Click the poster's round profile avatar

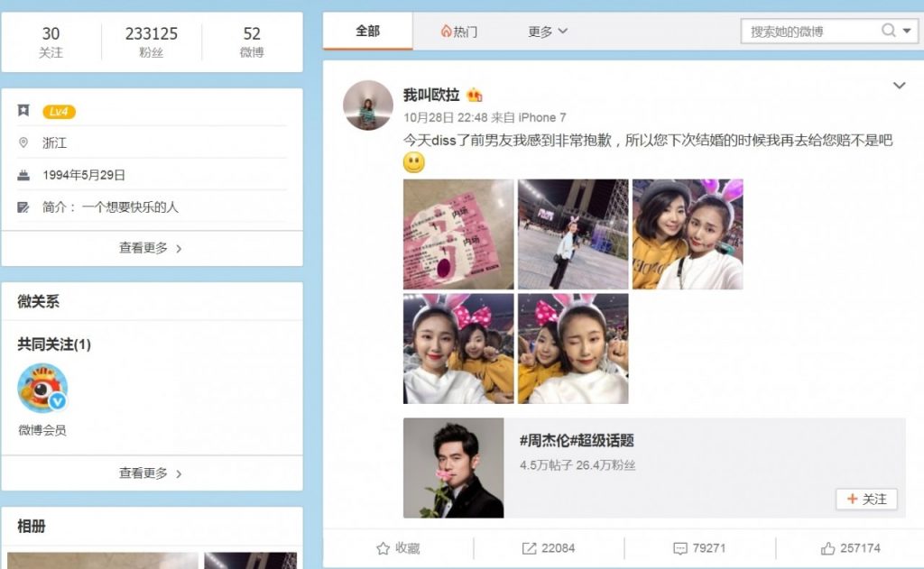pyautogui.click(x=368, y=106)
